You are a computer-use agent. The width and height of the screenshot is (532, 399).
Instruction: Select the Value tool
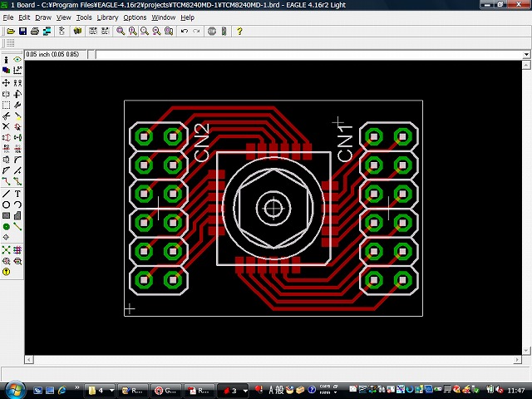point(17,149)
